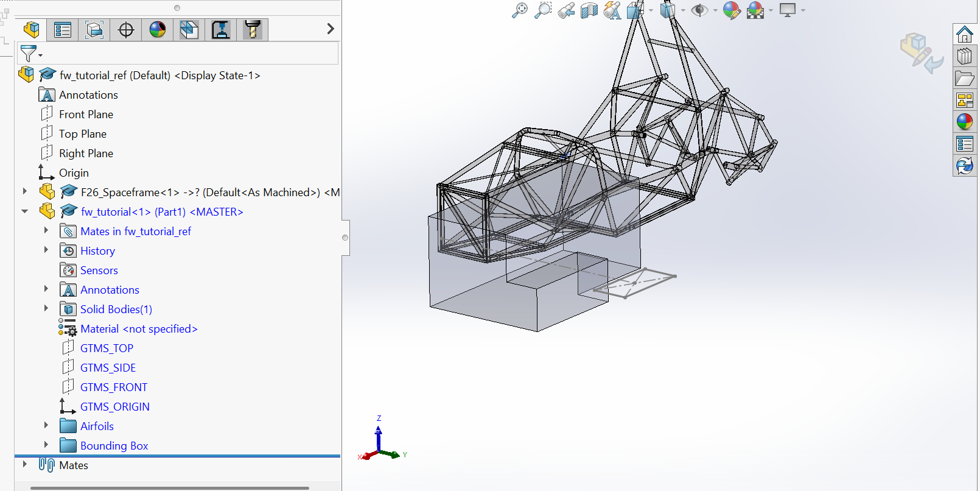Open the Design Library in task pane

964,57
